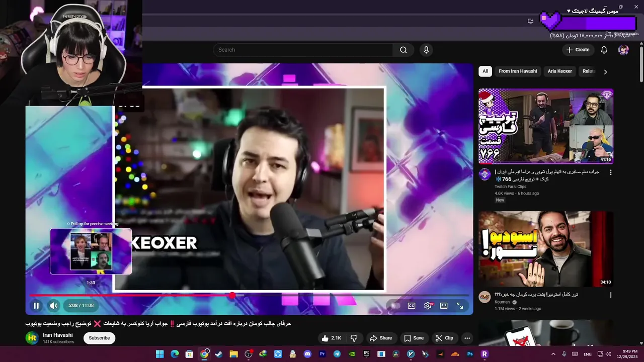The width and height of the screenshot is (644, 362).
Task: Save the video to a playlist
Action: pyautogui.click(x=414, y=338)
